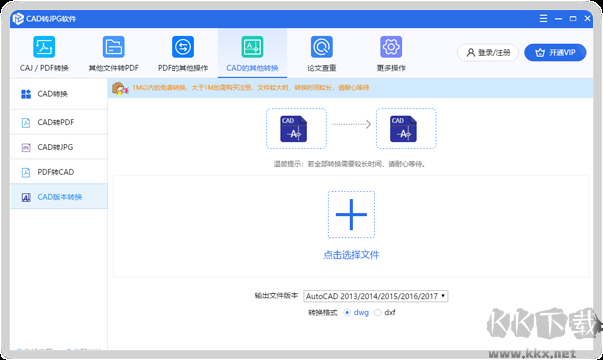Open the 论文查重 icon
The image size is (603, 360).
click(x=321, y=47)
